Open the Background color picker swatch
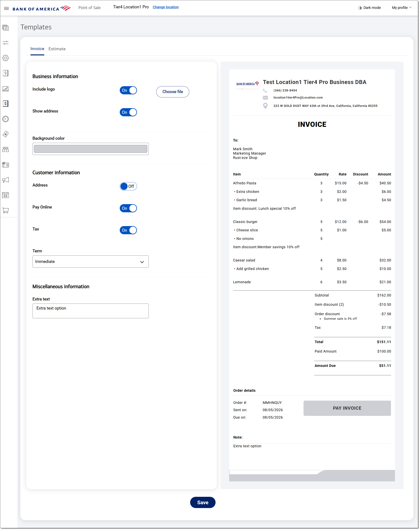420x530 pixels. point(90,149)
